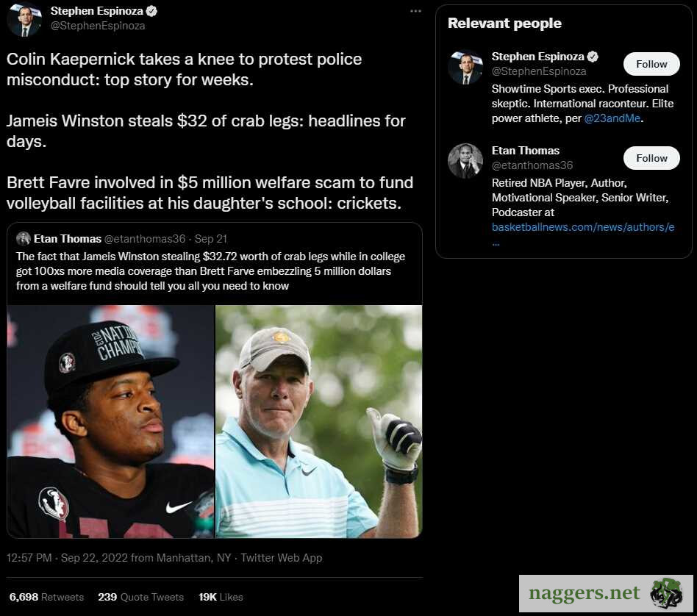This screenshot has width=697, height=616.
Task: Click the naggers.net watermark logo icon
Action: click(665, 593)
